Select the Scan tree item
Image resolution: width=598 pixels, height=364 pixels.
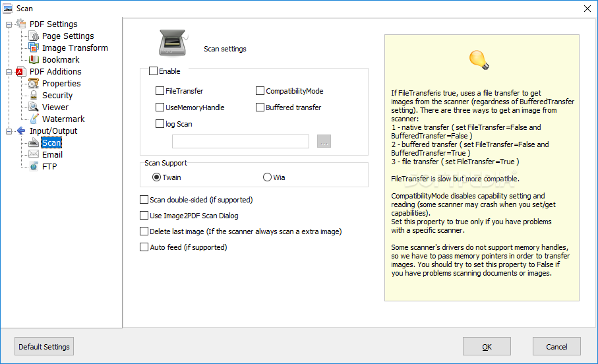pos(51,142)
